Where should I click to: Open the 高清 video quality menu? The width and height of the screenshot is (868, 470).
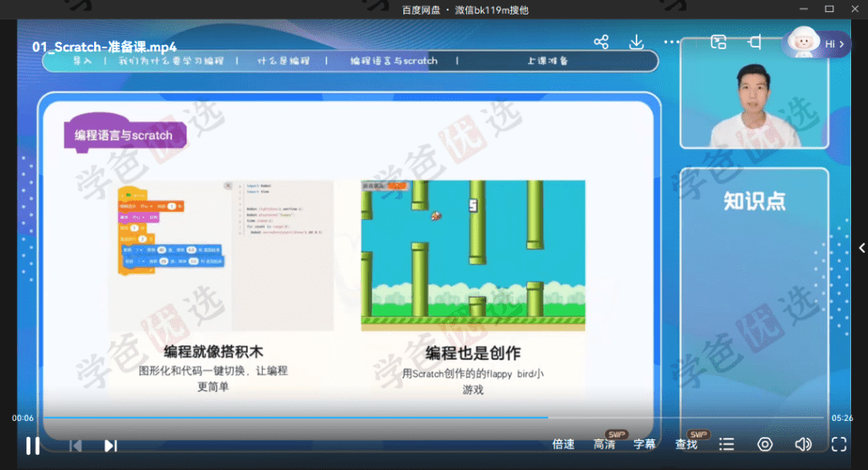pos(604,445)
